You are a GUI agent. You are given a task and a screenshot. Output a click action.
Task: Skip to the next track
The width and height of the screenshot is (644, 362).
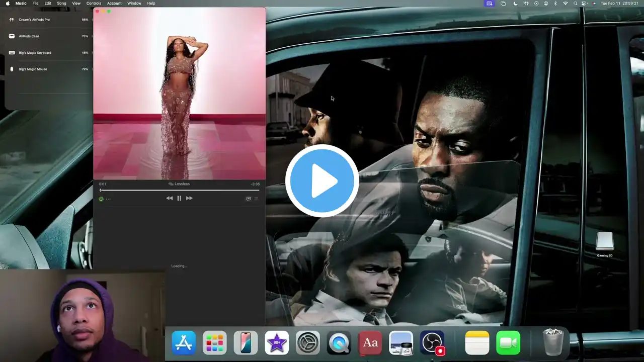[189, 198]
